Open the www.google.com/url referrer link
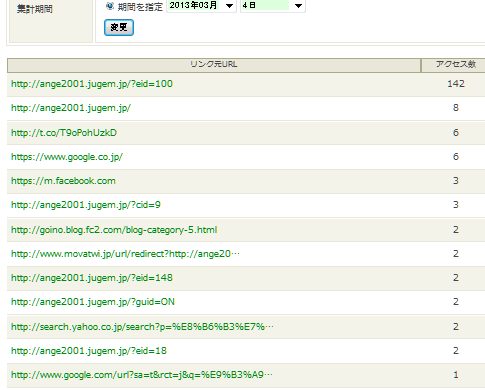 point(142,375)
